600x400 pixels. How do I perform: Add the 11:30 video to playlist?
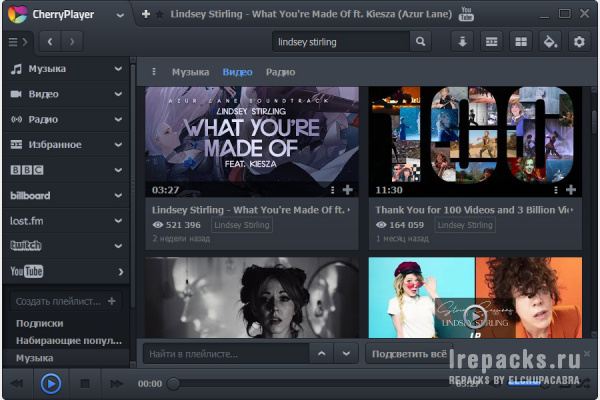coord(571,190)
